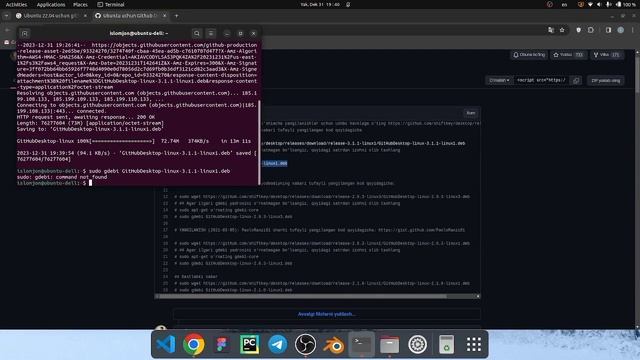Image resolution: width=640 pixels, height=360 pixels.
Task: Copy the embed script with the copy icon
Action: tap(576, 80)
